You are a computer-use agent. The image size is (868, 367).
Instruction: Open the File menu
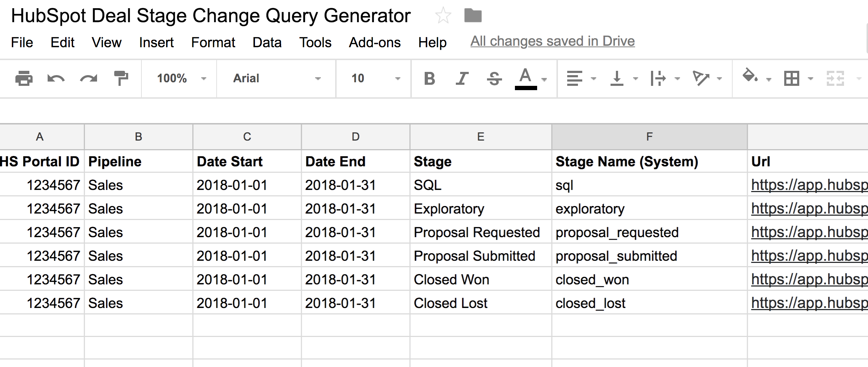click(x=22, y=43)
